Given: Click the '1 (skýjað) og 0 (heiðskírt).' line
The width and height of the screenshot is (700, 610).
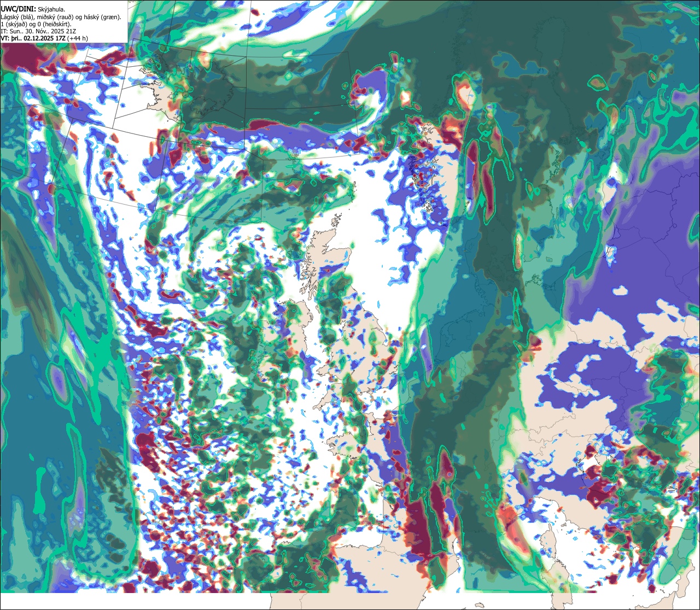Looking at the screenshot, I should [x=36, y=24].
